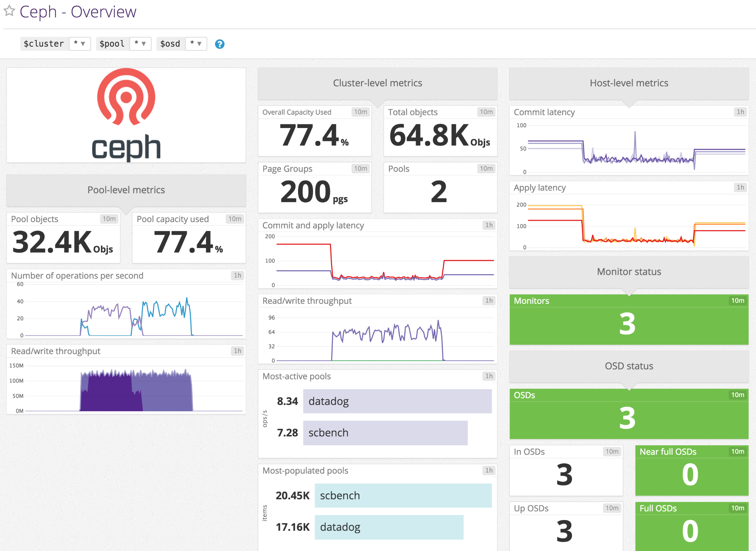This screenshot has width=756, height=551.
Task: Select the Host-level metrics section header
Action: (629, 83)
